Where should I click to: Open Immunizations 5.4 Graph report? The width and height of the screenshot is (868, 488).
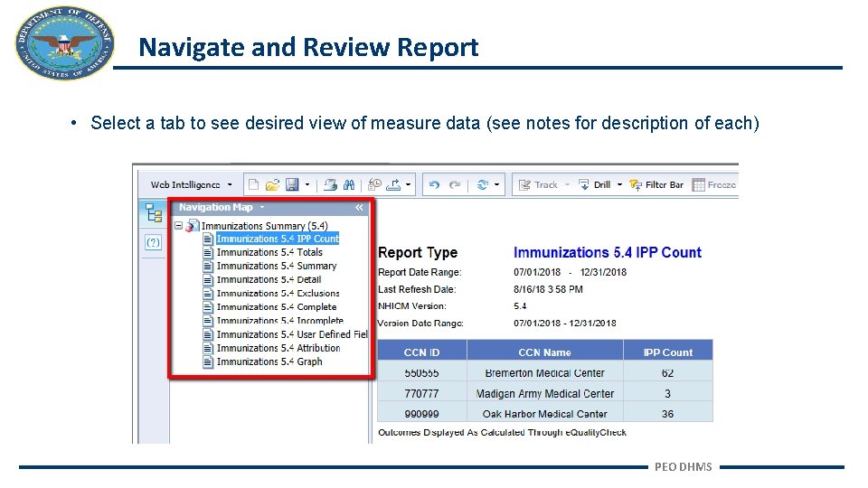tap(269, 361)
